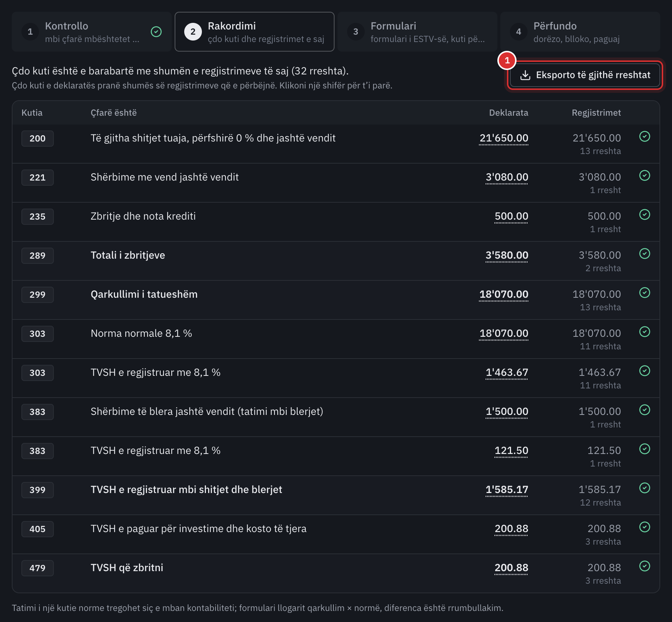Open declaration amount 18'070.00 for Qarkullimi i tatueshëm
Screen dimensions: 672x622
point(504,294)
